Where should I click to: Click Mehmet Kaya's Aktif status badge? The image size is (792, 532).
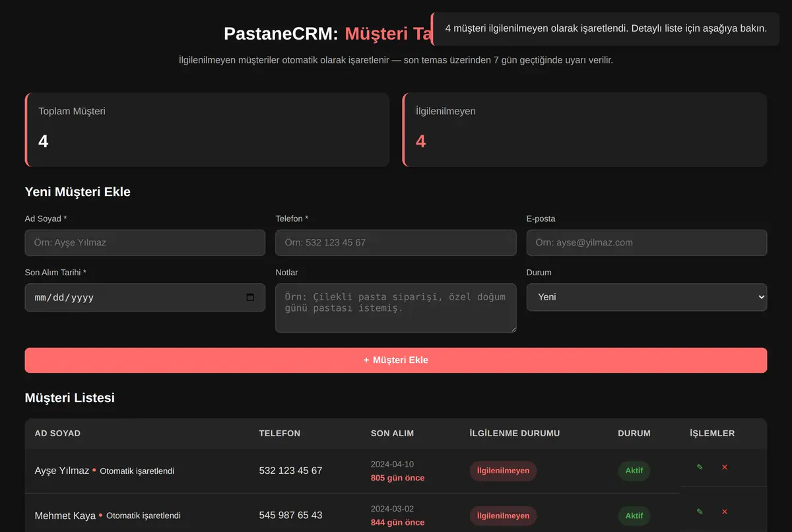[634, 516]
